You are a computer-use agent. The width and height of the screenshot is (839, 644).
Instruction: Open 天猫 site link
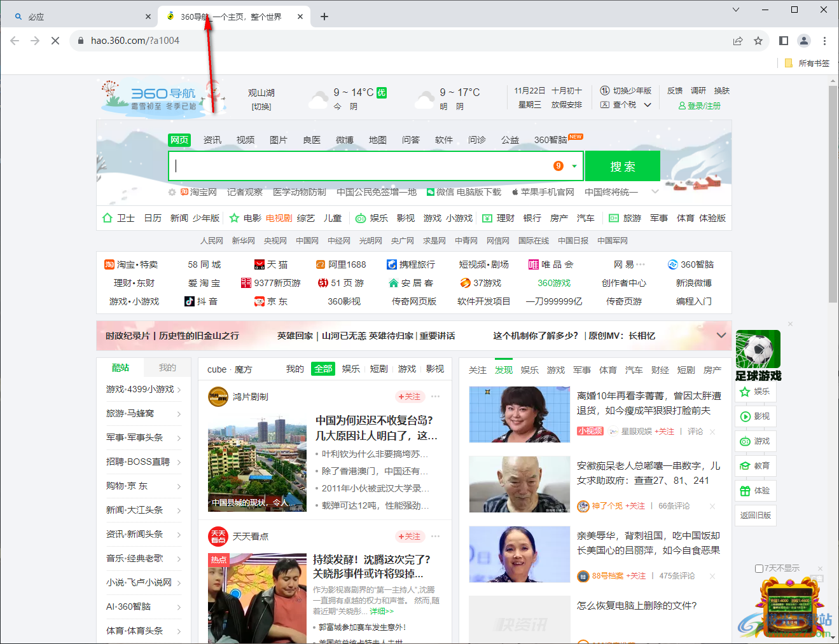coord(271,264)
